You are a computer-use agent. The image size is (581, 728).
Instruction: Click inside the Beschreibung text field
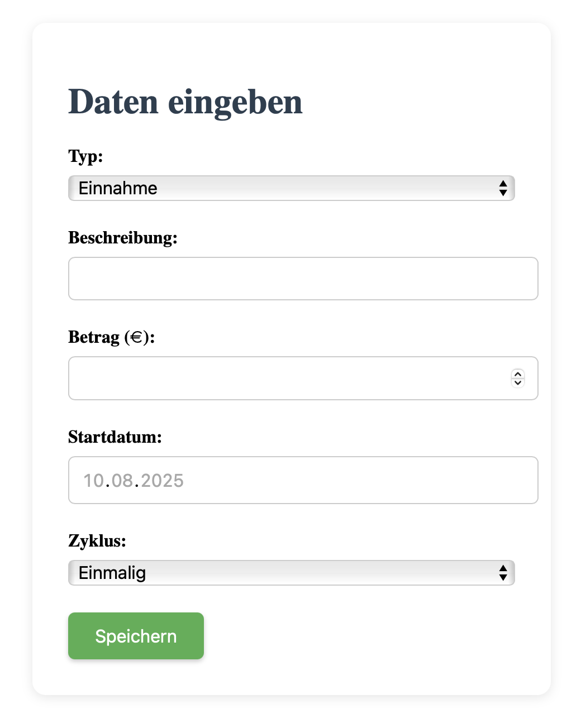pyautogui.click(x=302, y=279)
